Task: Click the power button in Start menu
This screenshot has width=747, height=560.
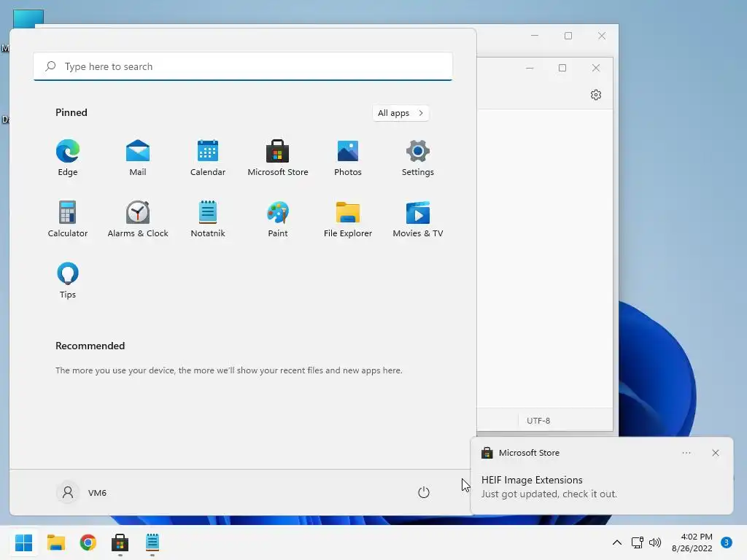Action: [424, 492]
